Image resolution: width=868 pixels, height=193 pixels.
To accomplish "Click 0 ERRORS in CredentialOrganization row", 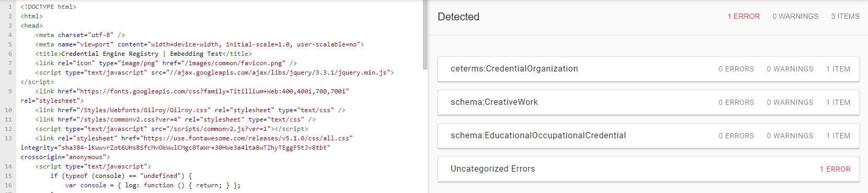I will click(x=736, y=69).
